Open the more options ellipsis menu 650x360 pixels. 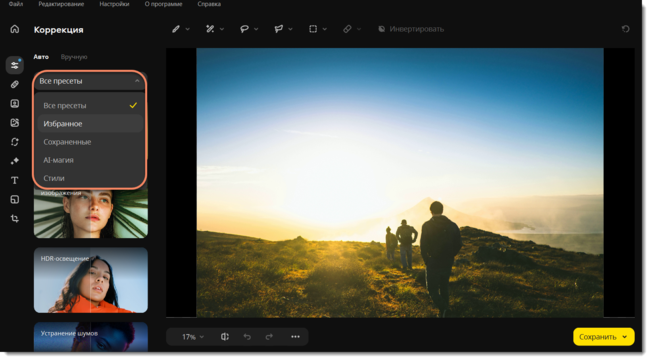[295, 337]
